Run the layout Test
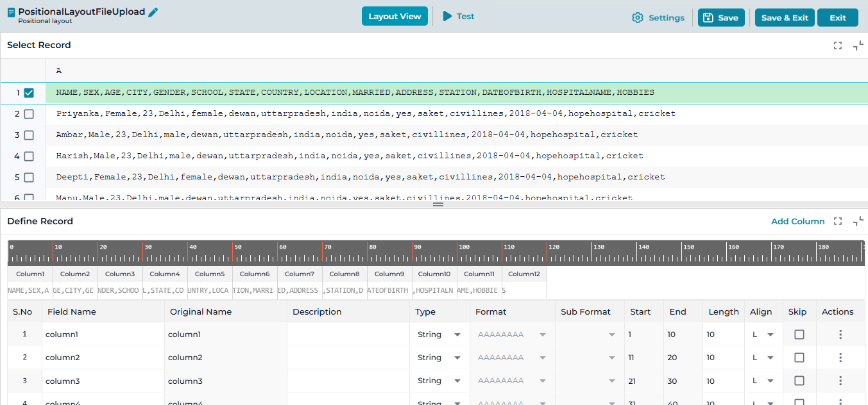Screen dimensions: 868x405 click(459, 17)
